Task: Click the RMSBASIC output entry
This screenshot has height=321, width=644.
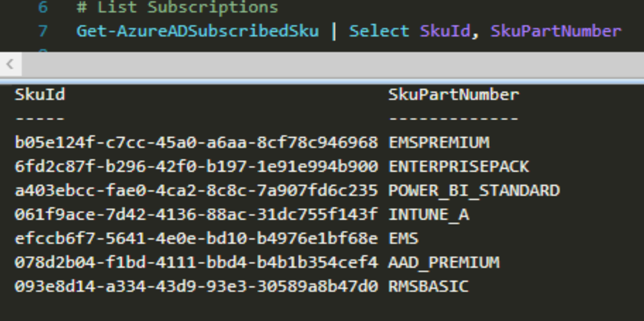Action: [x=428, y=286]
